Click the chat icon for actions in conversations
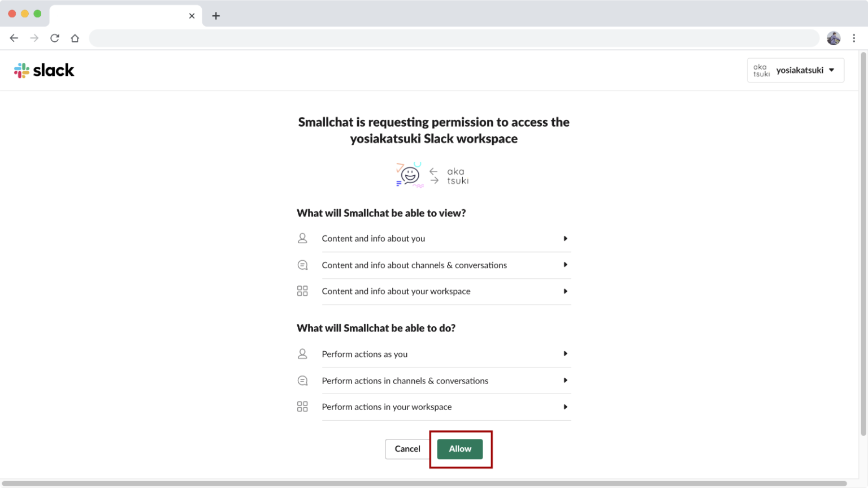The height and width of the screenshot is (488, 868). [x=302, y=380]
